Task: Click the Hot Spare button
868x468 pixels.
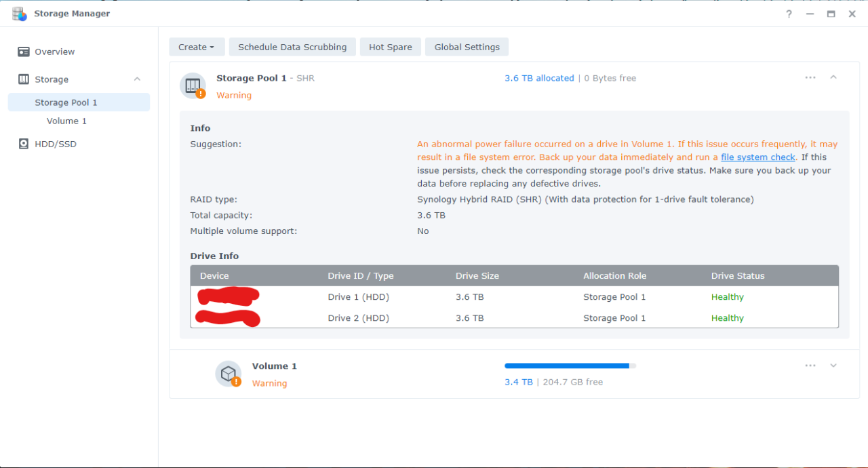Action: coord(390,47)
